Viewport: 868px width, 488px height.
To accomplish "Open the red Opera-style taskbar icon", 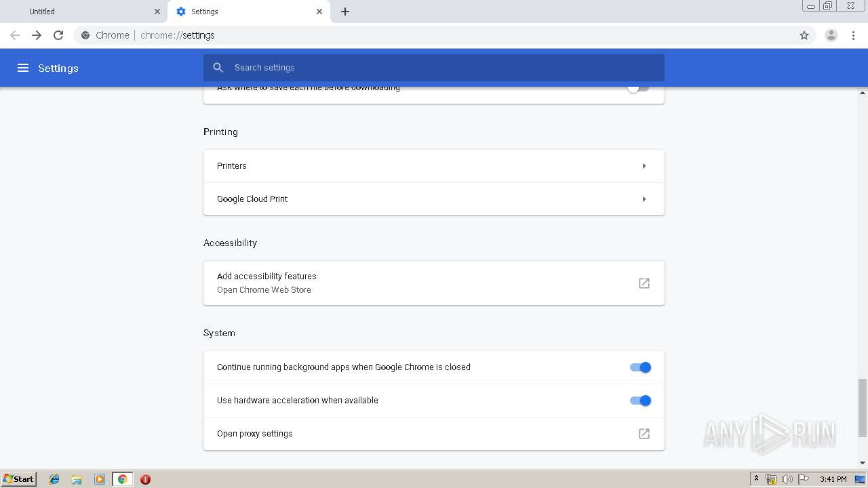I will 145,479.
